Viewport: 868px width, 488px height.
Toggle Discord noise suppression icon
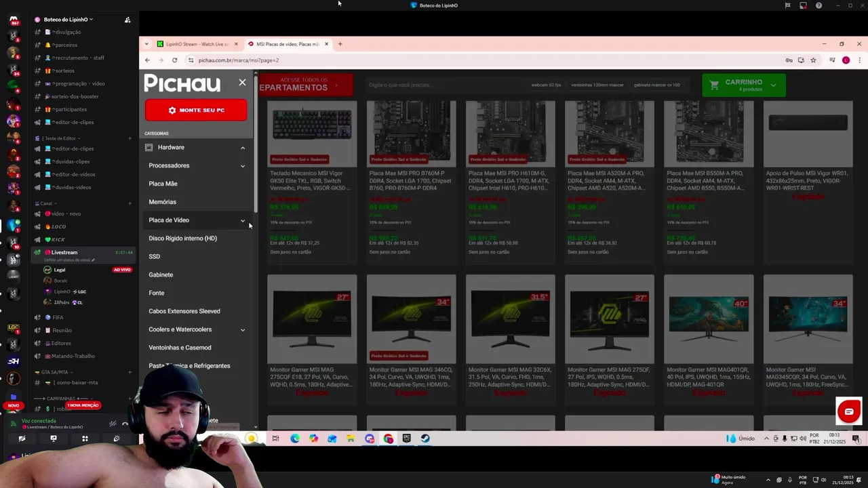coord(113,424)
